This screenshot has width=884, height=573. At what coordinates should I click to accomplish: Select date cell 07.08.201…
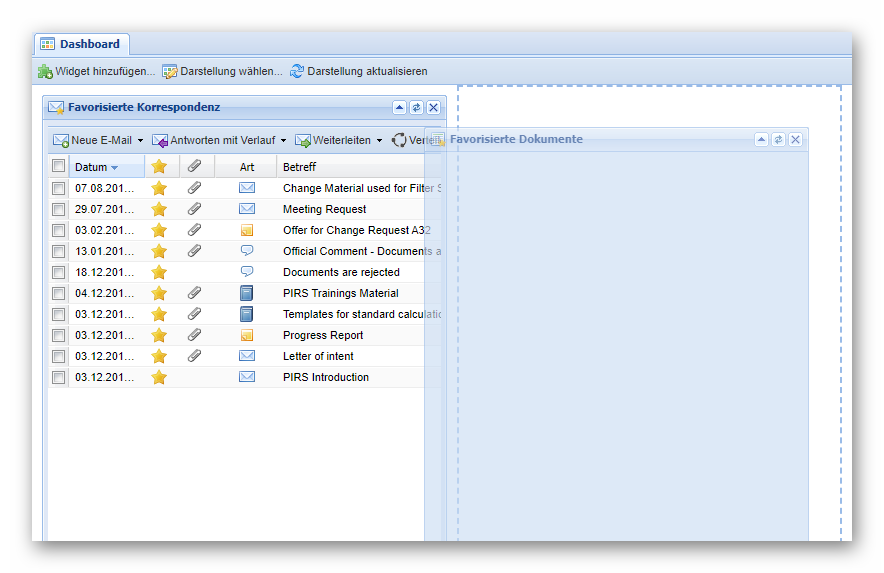point(104,188)
